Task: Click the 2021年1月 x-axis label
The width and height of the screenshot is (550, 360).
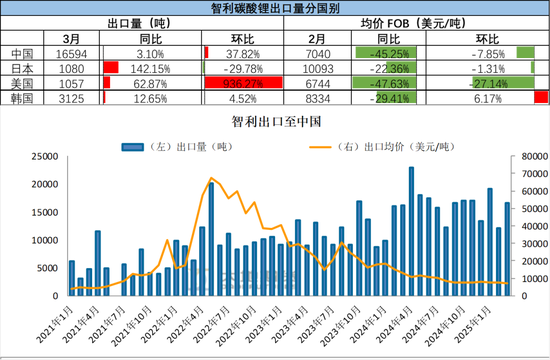Action: coord(55,325)
